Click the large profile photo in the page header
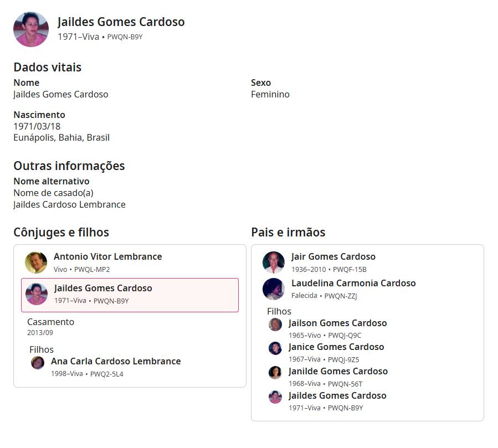The width and height of the screenshot is (498, 448). 31,29
